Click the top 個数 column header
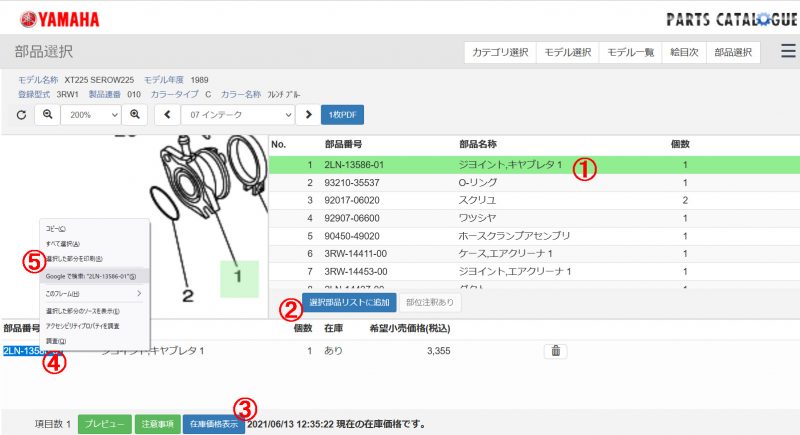Viewport: 800px width, 435px height. (x=680, y=144)
